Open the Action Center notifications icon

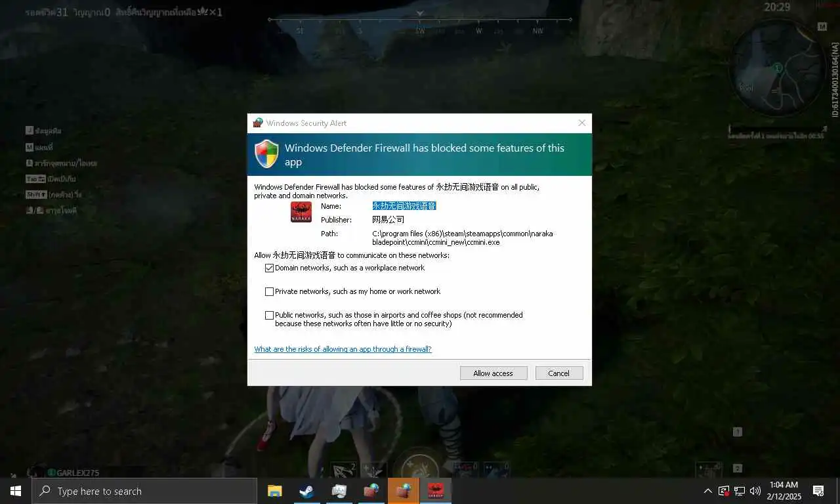coord(818,491)
